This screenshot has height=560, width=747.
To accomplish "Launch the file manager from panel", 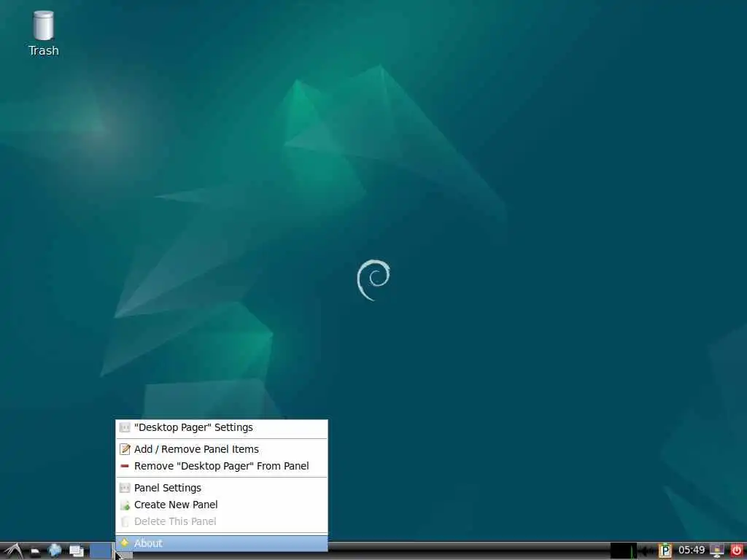I will (x=35, y=551).
